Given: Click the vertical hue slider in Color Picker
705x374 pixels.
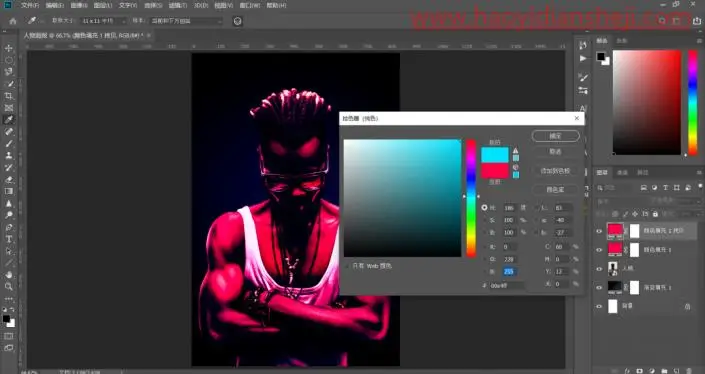Looking at the screenshot, I should coord(471,198).
